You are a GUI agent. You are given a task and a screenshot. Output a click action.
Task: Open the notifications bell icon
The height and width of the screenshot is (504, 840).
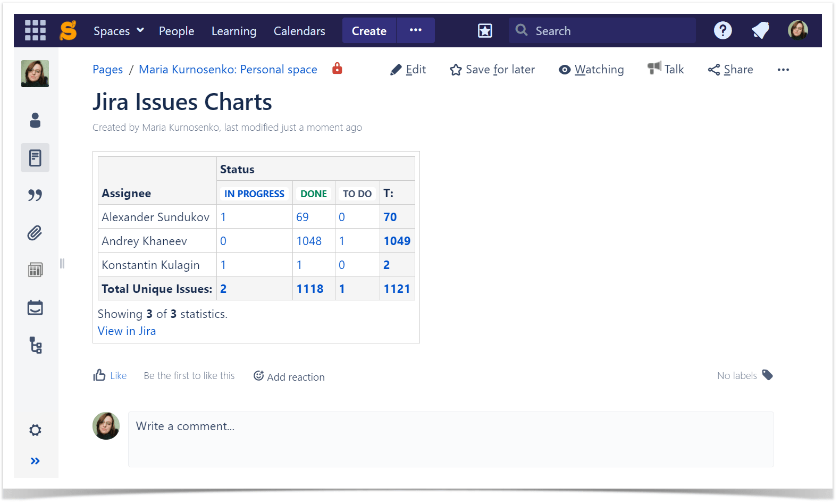(x=760, y=30)
